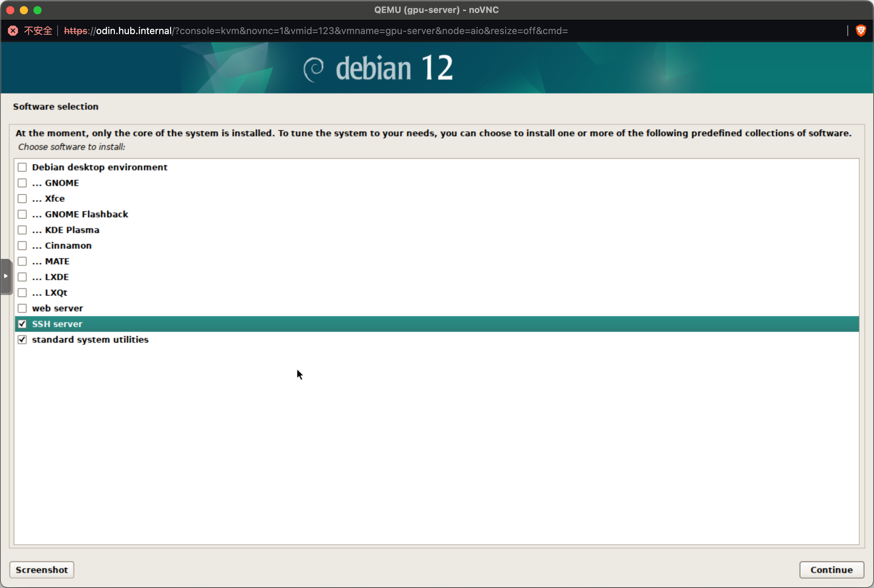Screen dimensions: 874x588
Task: Select the LXQt checkbox
Action: [x=22, y=293]
